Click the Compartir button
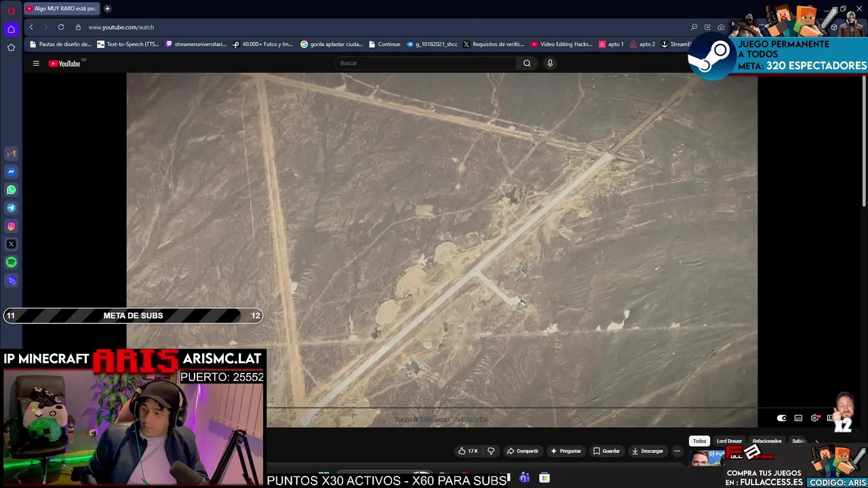The image size is (868, 488). tap(522, 451)
